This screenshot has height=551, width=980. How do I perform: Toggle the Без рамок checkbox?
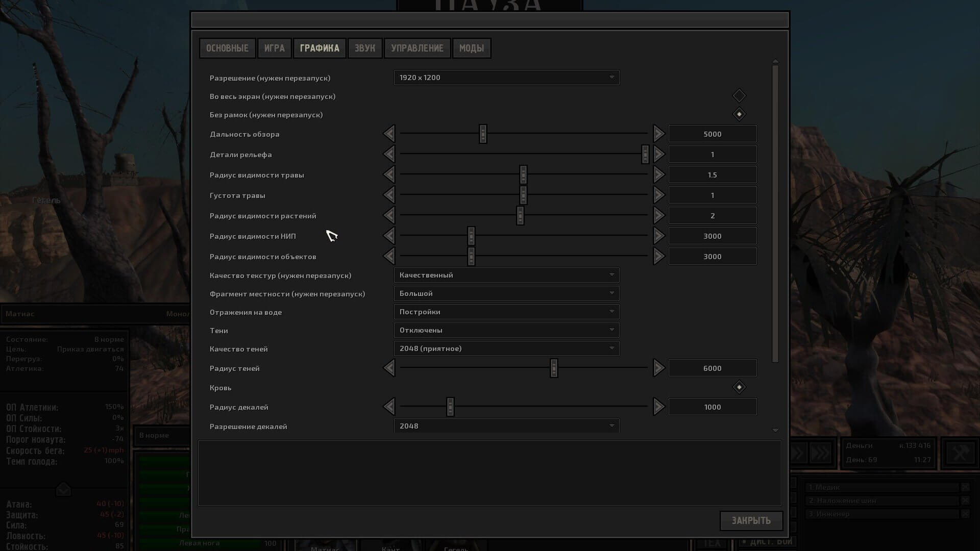739,114
